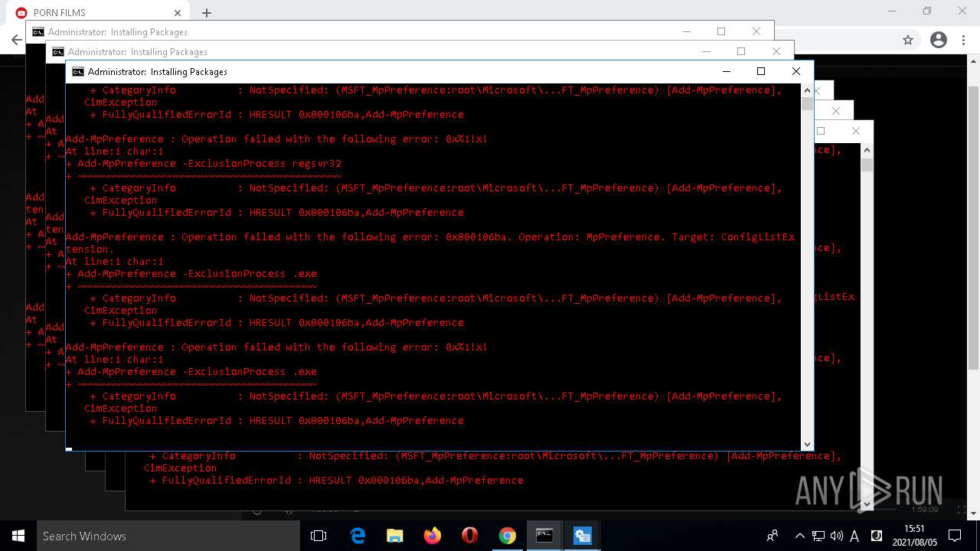This screenshot has width=980, height=551.
Task: Close the second Installing Packages window
Action: pos(776,51)
